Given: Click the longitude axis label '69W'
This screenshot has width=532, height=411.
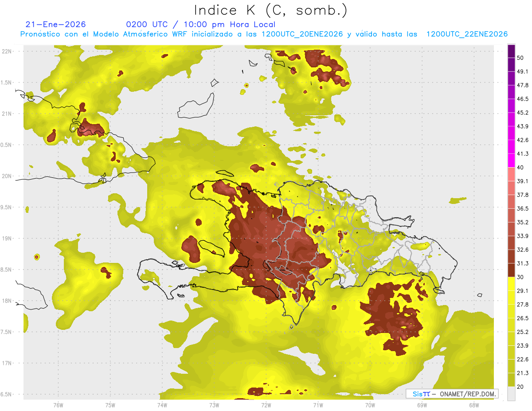Looking at the screenshot, I should point(422,405).
